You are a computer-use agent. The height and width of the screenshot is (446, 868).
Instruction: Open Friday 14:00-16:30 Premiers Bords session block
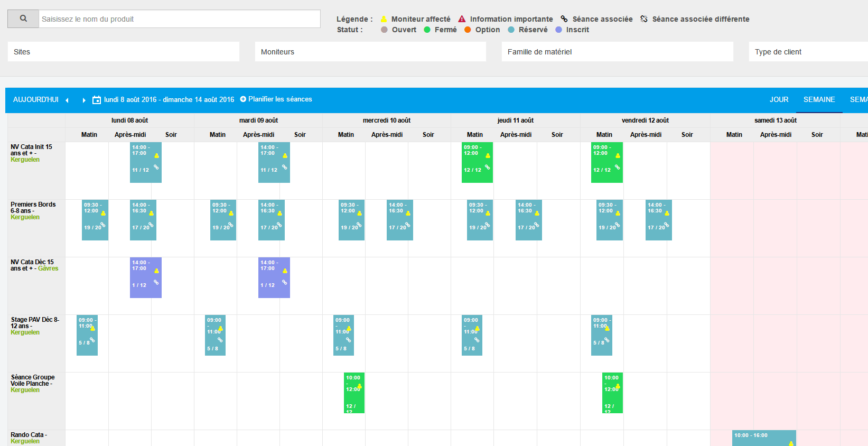[x=659, y=220]
